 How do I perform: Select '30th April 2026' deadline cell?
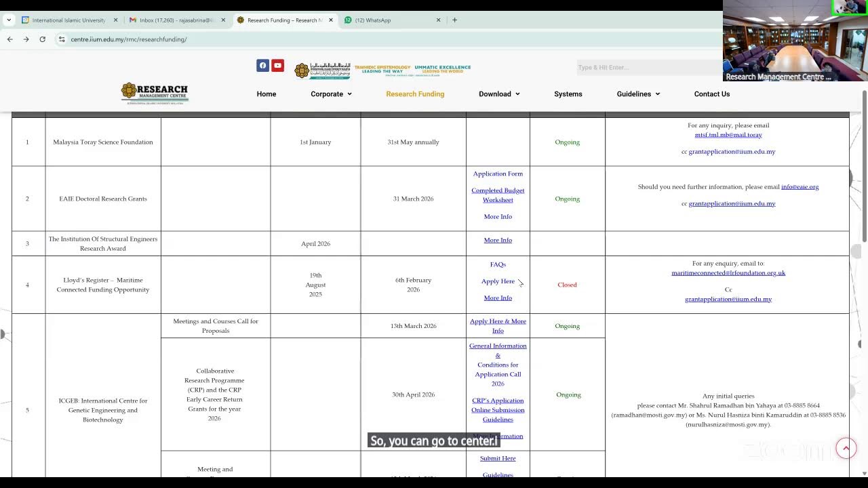click(413, 395)
